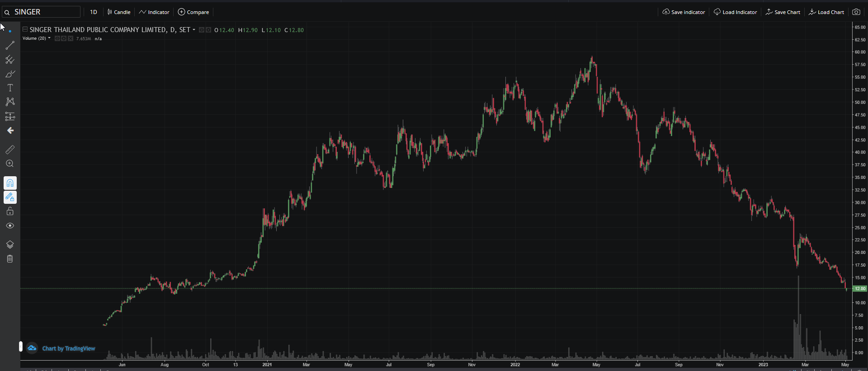Open the Chart by TradingView link
The width and height of the screenshot is (868, 371).
[69, 348]
